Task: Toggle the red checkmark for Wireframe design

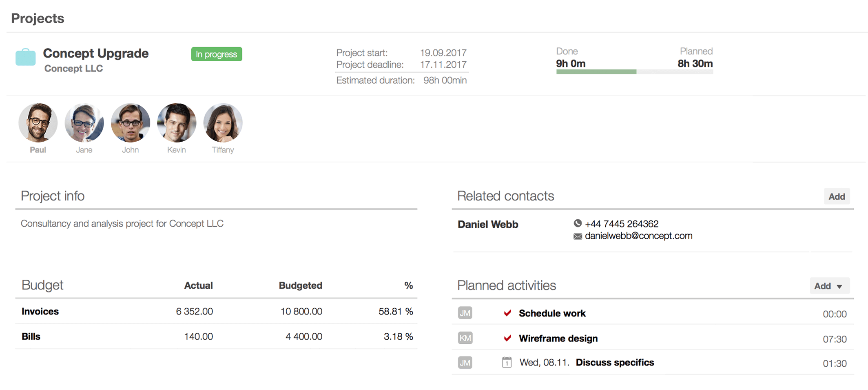Action: pyautogui.click(x=507, y=338)
